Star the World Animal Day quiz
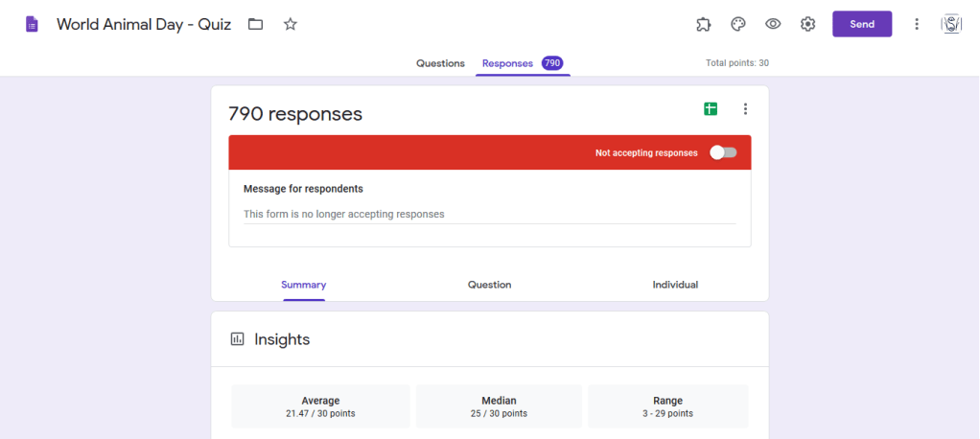 pos(291,24)
